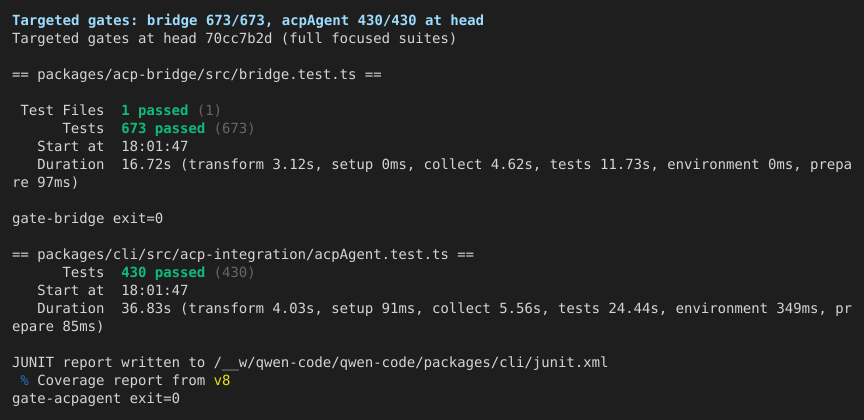Screen dimensions: 864x420
Task: Click the 'gate-bridge exit=0' line
Action: pos(88,219)
